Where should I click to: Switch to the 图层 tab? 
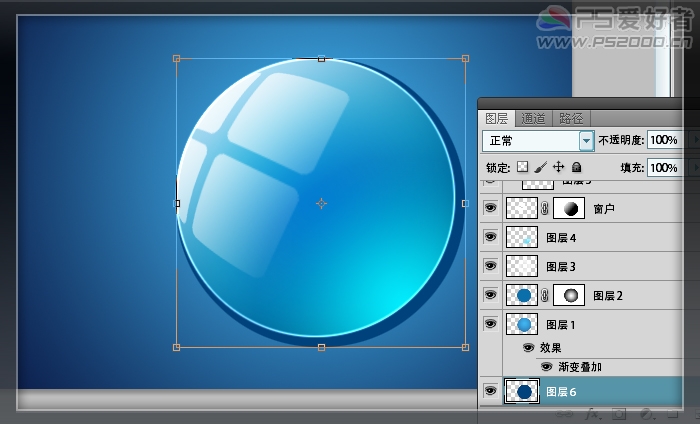496,119
